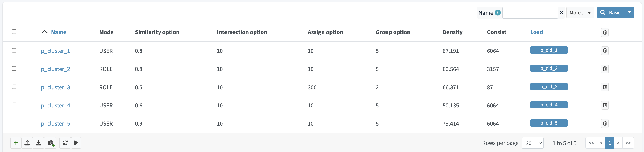The height and width of the screenshot is (152, 644).
Task: Click the pie chart with plus icon
Action: [51, 143]
